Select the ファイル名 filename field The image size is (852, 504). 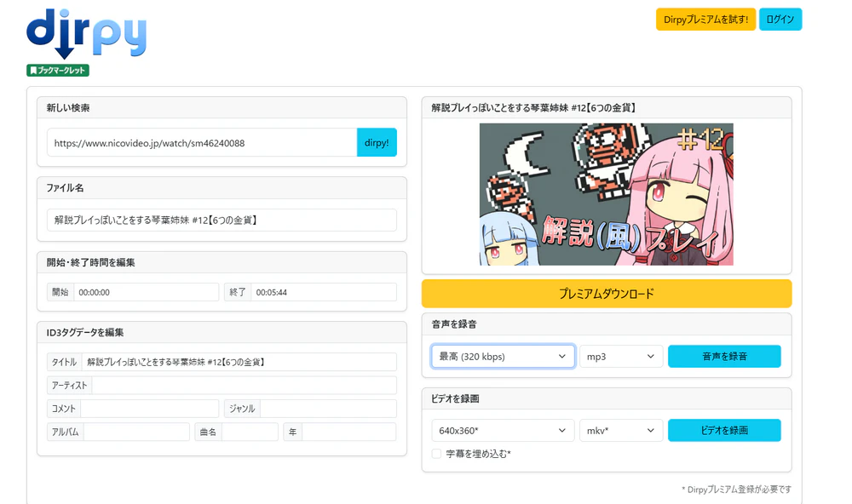pyautogui.click(x=222, y=219)
